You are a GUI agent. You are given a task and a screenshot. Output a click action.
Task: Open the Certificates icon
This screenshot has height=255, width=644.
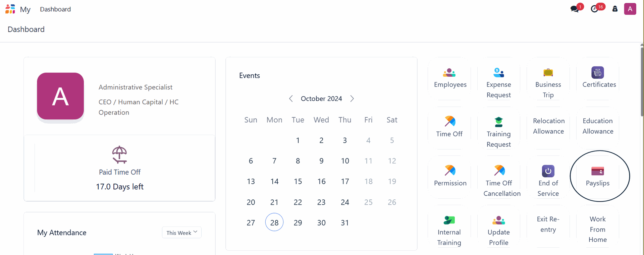click(597, 73)
